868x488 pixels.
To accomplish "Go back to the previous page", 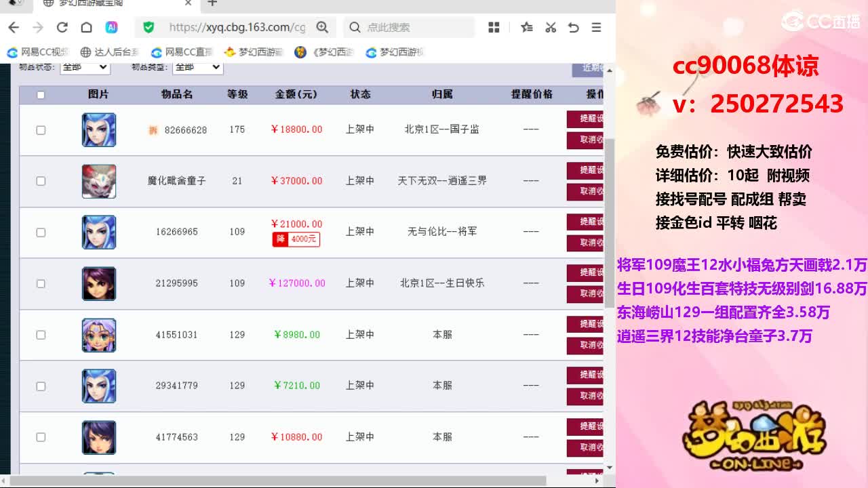I will click(14, 27).
